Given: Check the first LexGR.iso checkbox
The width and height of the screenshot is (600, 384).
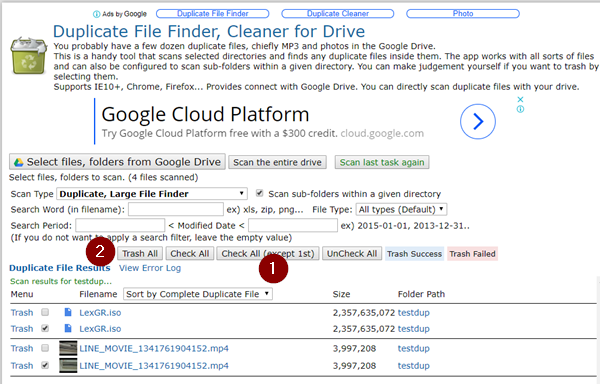Looking at the screenshot, I should coord(45,312).
